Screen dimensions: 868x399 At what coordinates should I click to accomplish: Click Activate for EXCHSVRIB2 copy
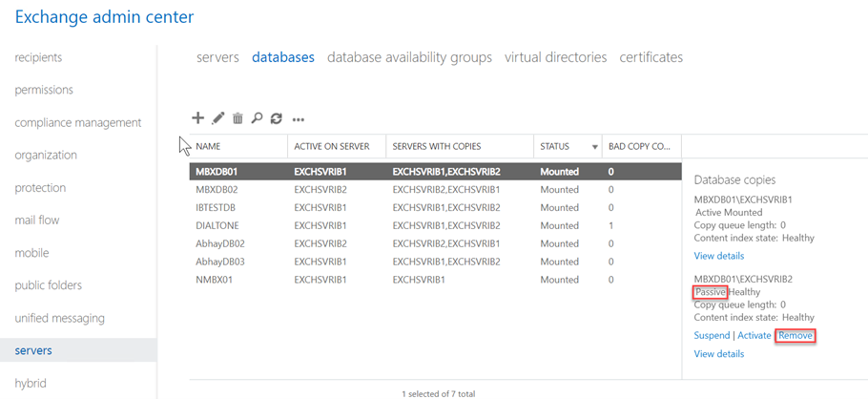[x=754, y=335]
